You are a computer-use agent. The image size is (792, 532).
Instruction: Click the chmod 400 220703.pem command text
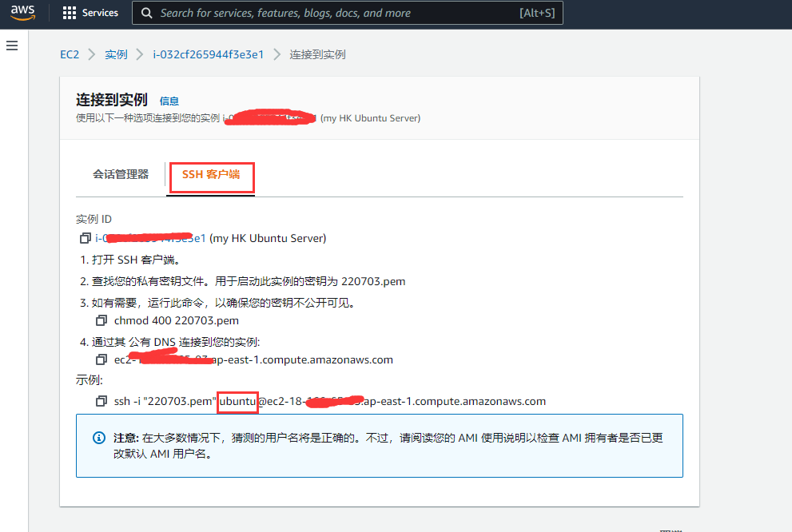pos(177,320)
